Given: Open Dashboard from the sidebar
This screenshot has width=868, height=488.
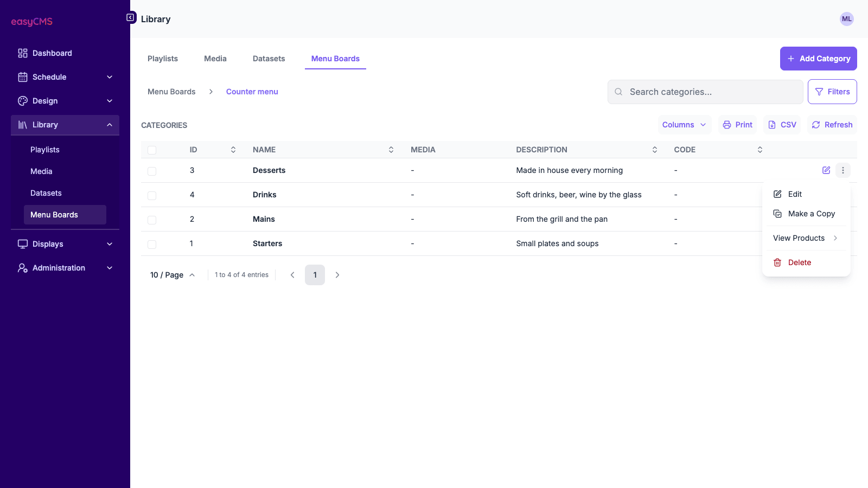Looking at the screenshot, I should pyautogui.click(x=65, y=53).
